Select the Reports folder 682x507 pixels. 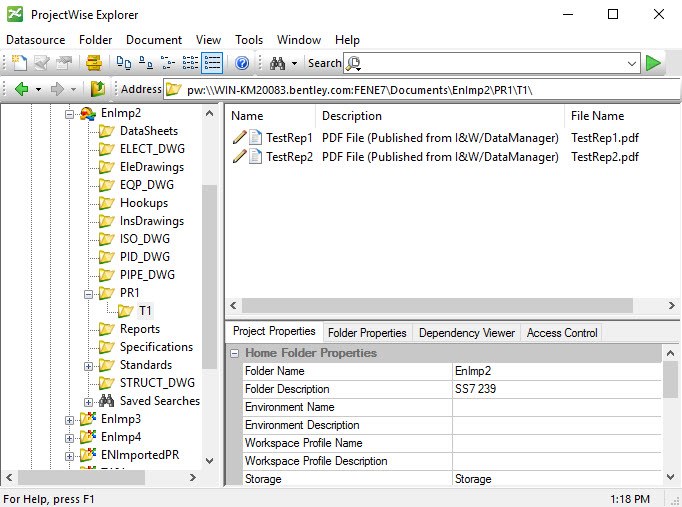tap(140, 329)
